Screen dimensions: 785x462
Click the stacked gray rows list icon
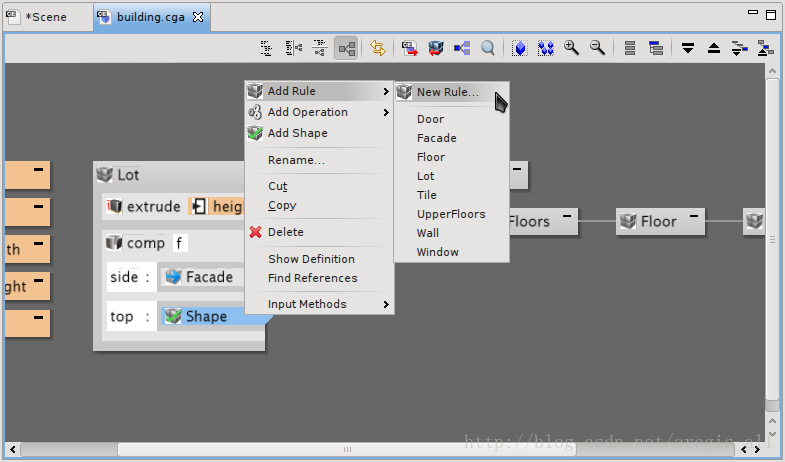pyautogui.click(x=630, y=48)
